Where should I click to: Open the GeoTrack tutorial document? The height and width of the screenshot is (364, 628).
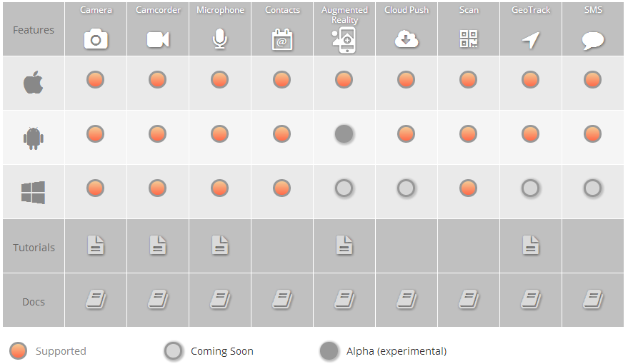(530, 246)
